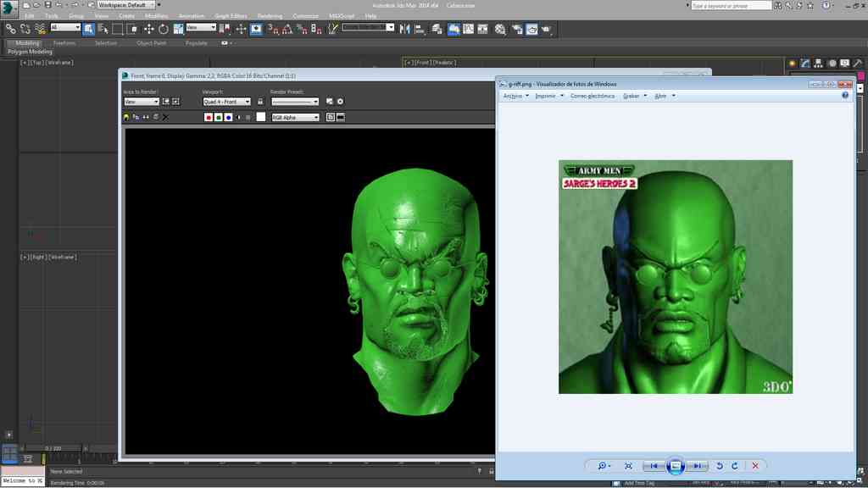Select the Move transform tool in toolbar
The image size is (868, 488).
coord(149,29)
